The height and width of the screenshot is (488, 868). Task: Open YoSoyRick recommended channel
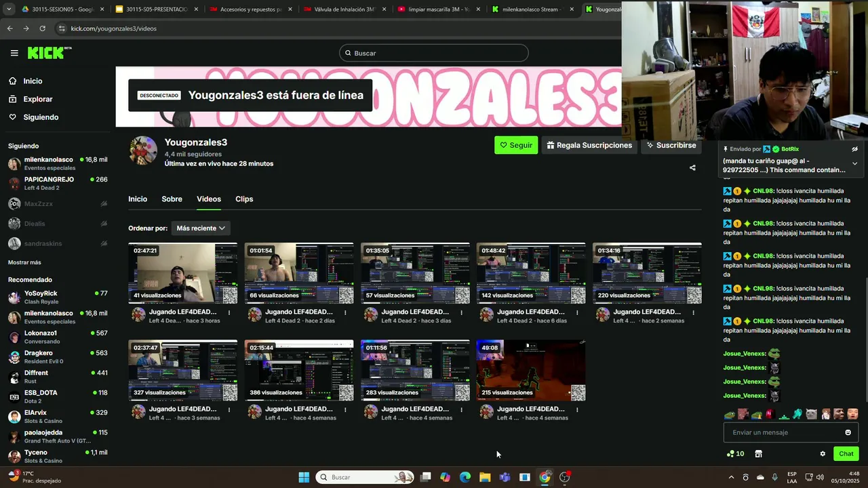(58, 298)
